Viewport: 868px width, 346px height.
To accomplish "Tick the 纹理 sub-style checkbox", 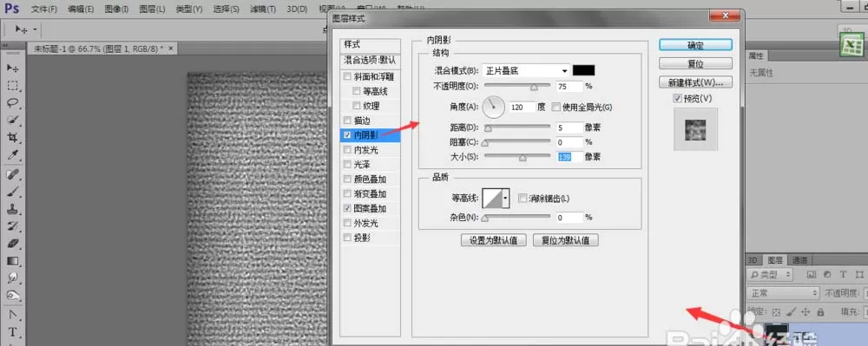I will [357, 106].
